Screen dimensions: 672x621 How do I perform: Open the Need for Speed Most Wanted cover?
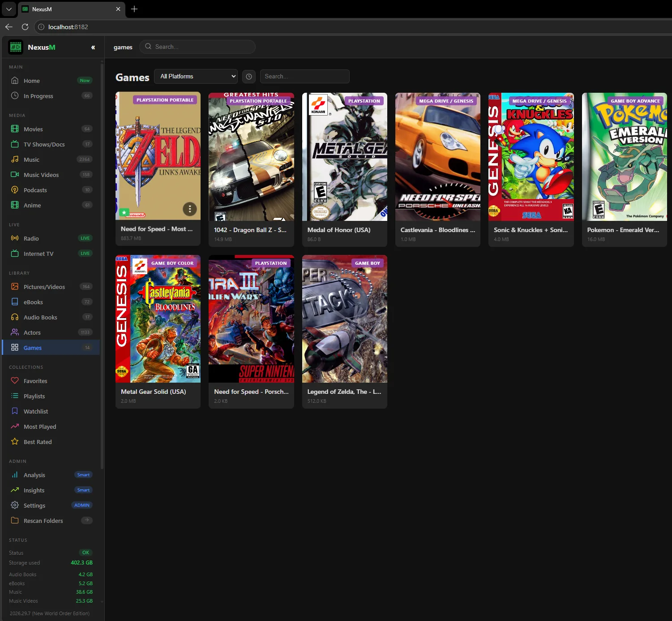(x=251, y=157)
